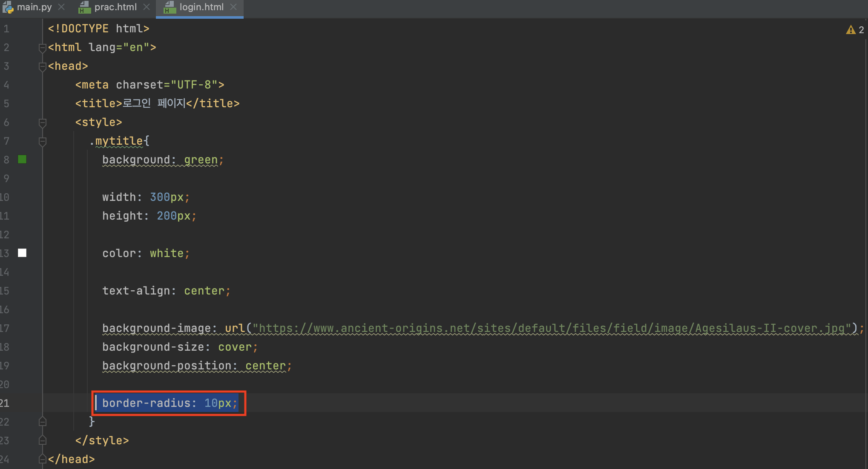Click the Python file icon on main.py tab
Viewport: 868px width, 469px height.
pos(8,7)
